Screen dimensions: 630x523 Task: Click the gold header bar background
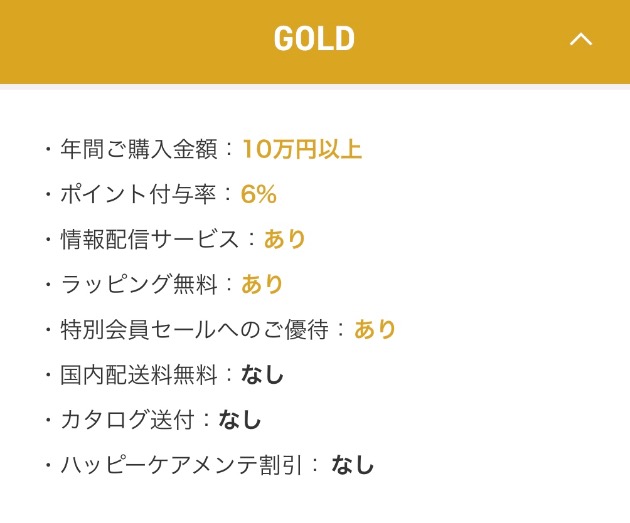(x=315, y=42)
